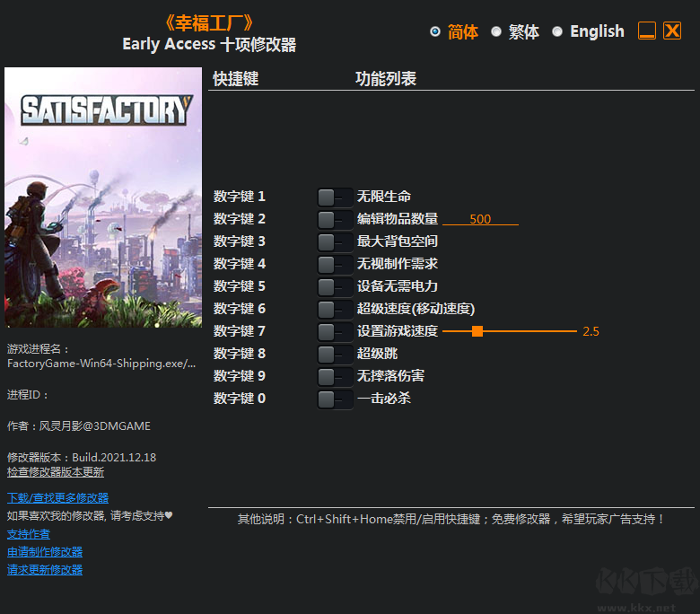700x614 pixels.
Task: Toggle 一击必杀 switch on
Action: [x=335, y=399]
